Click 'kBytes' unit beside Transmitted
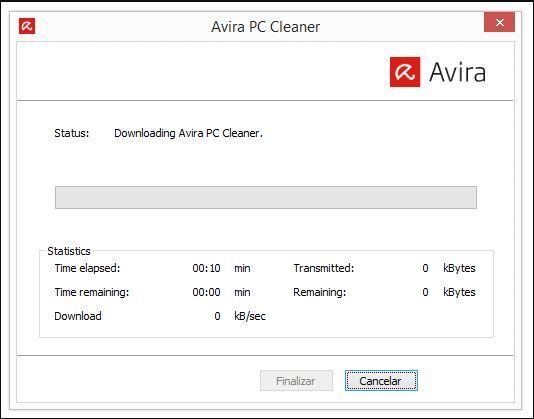This screenshot has height=419, width=534. point(459,268)
